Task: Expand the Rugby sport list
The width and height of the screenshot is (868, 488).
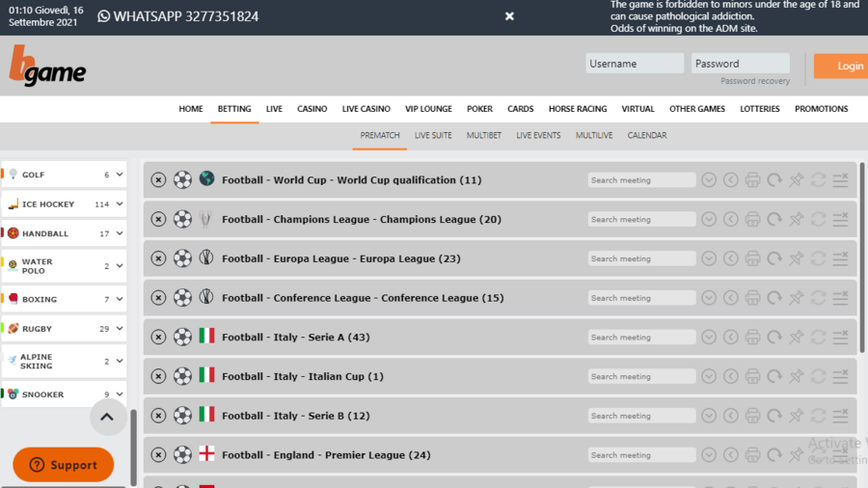Action: point(120,329)
